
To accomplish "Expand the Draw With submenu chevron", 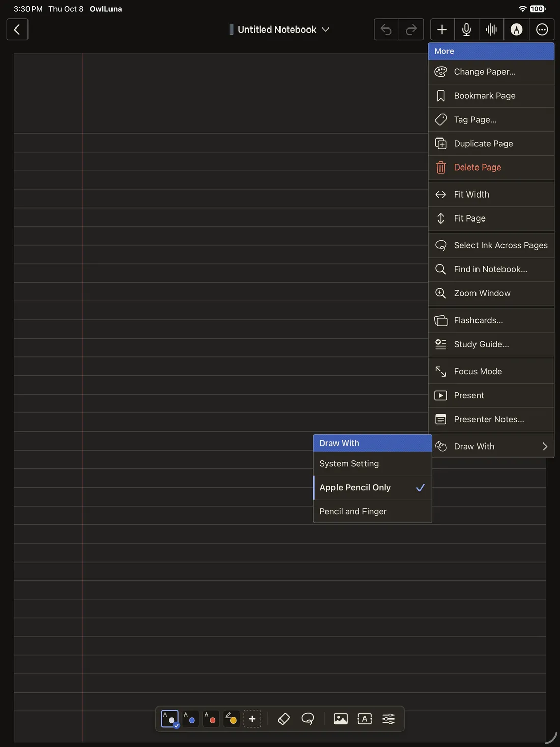I will point(545,447).
